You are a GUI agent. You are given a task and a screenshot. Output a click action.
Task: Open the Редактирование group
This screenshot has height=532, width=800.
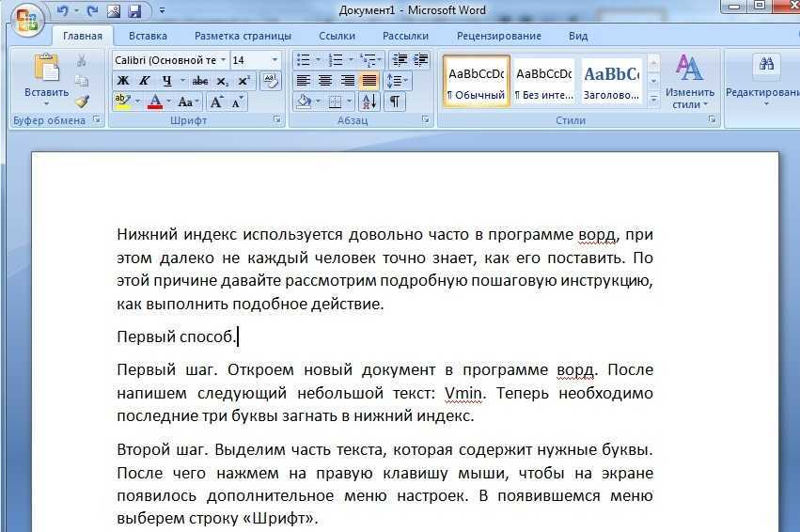point(762,82)
